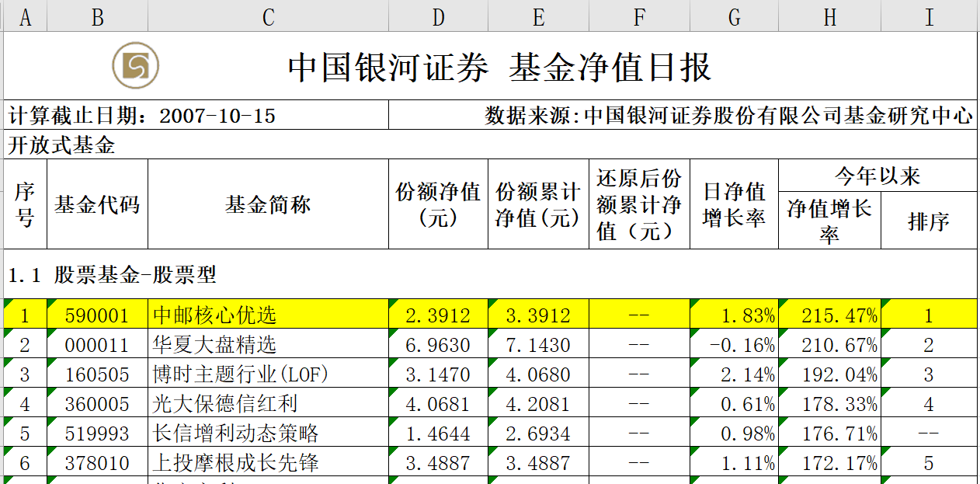Select net value cell 2.3912

(x=438, y=315)
